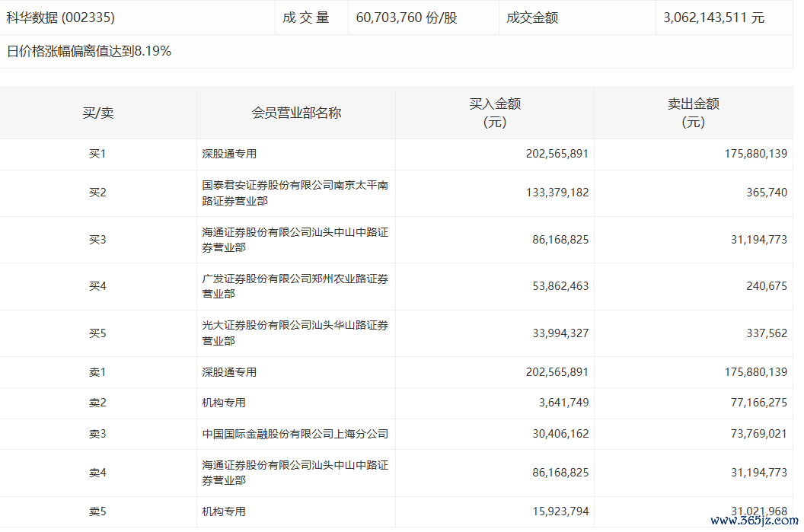
Task: Click 175,880,139 in the 卖1 row
Action: tap(756, 372)
